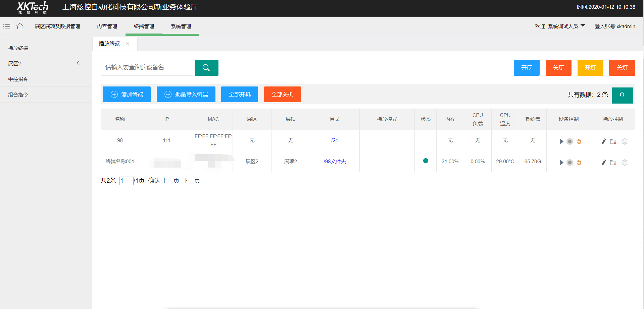This screenshot has width=644, height=309.
Task: Go to the home icon in navigation bar
Action: coord(20,26)
